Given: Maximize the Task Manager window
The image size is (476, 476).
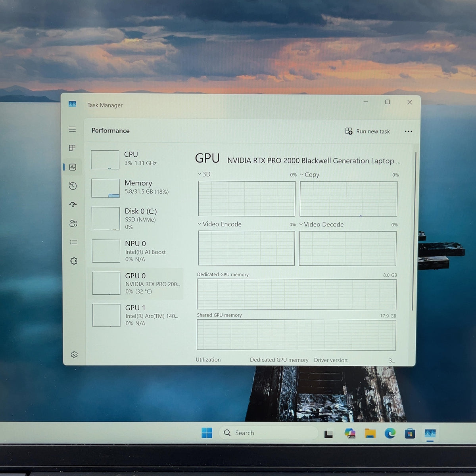Looking at the screenshot, I should (x=388, y=102).
